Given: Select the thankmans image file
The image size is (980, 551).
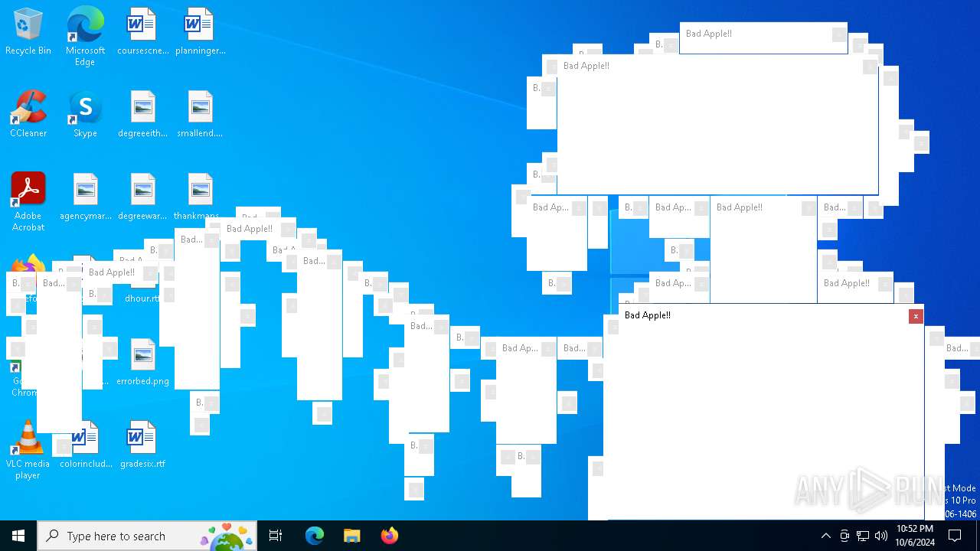Looking at the screenshot, I should coord(200,196).
